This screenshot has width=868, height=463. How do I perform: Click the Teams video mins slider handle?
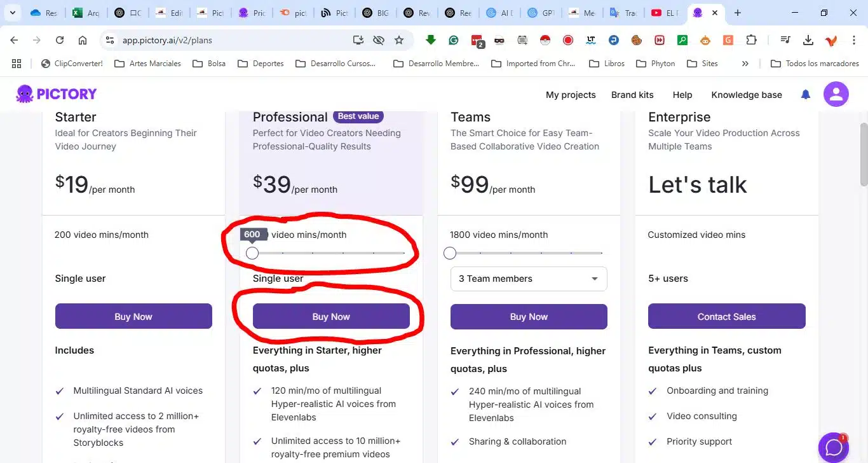click(x=450, y=253)
